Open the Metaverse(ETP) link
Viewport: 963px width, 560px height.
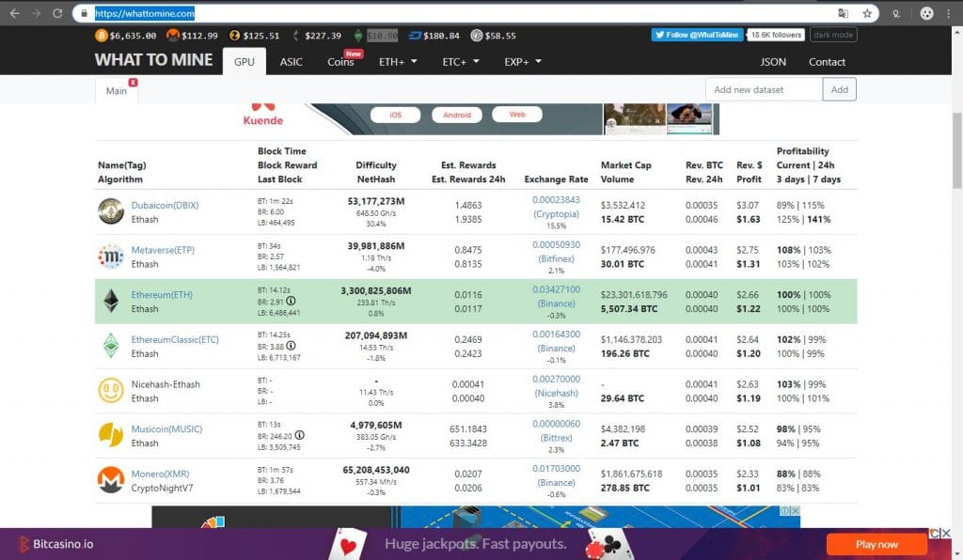click(163, 250)
